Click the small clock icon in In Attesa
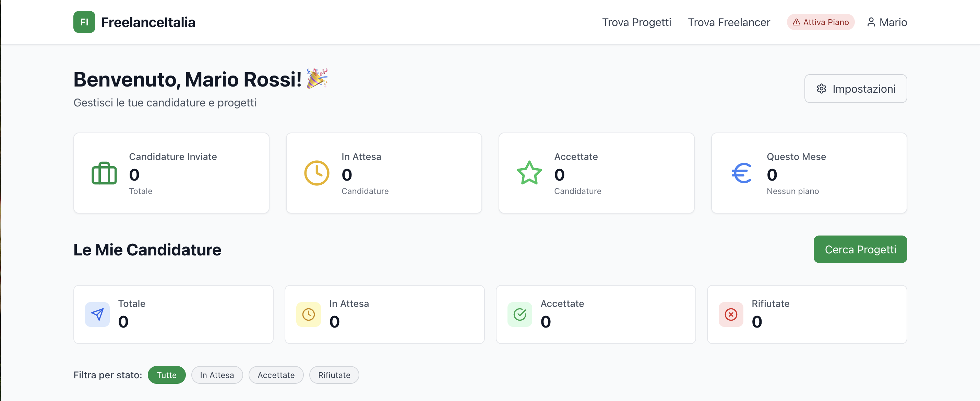The width and height of the screenshot is (980, 401). [309, 314]
